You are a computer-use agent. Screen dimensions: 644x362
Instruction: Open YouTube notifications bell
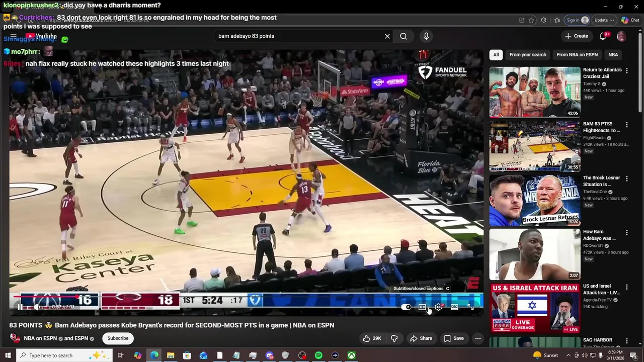(603, 36)
